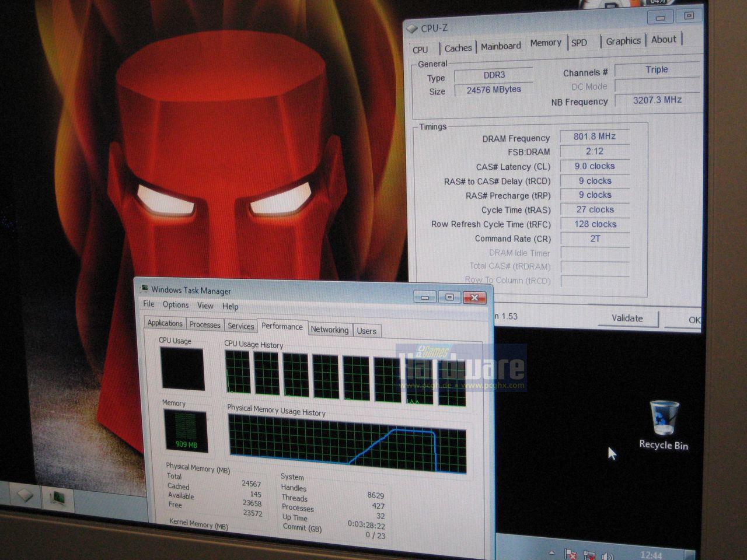Click the Task Manager title bar icon
747x560 pixels.
pyautogui.click(x=144, y=288)
